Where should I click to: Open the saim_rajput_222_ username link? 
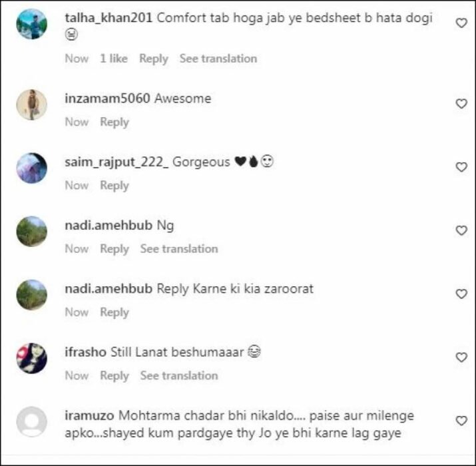pos(117,162)
